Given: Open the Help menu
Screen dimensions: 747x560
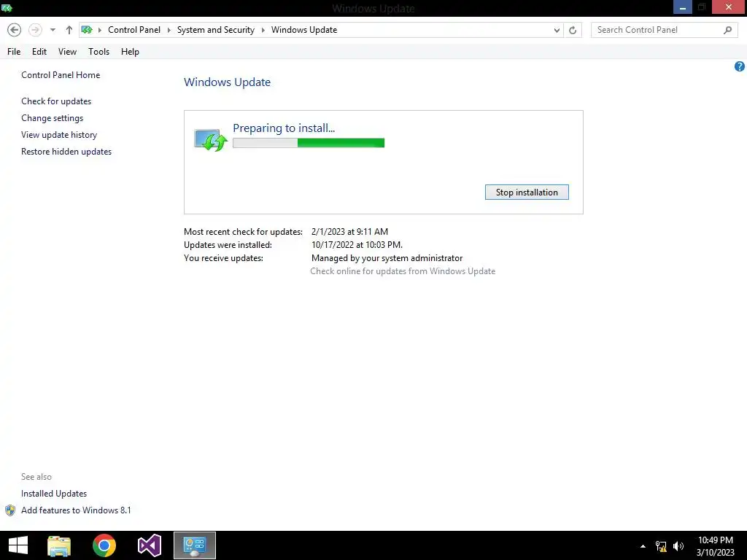Looking at the screenshot, I should pos(130,52).
